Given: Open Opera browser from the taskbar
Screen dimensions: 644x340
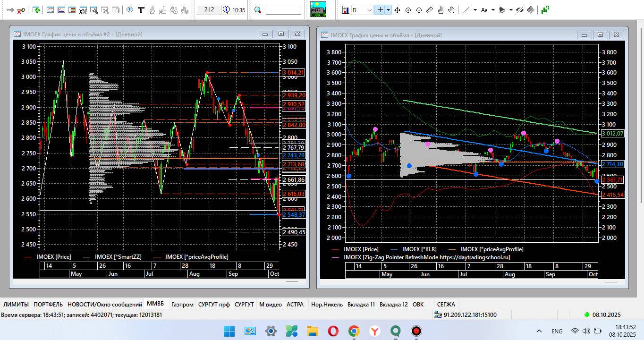Looking at the screenshot, I should click(333, 331).
